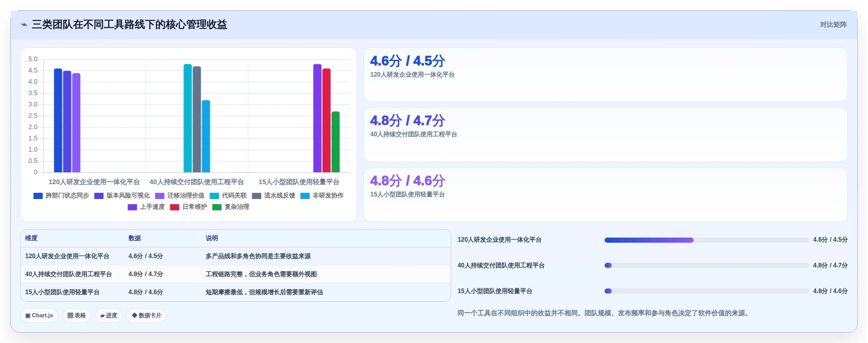
Task: Toggle the 非研发协作 legend entry
Action: click(x=322, y=195)
